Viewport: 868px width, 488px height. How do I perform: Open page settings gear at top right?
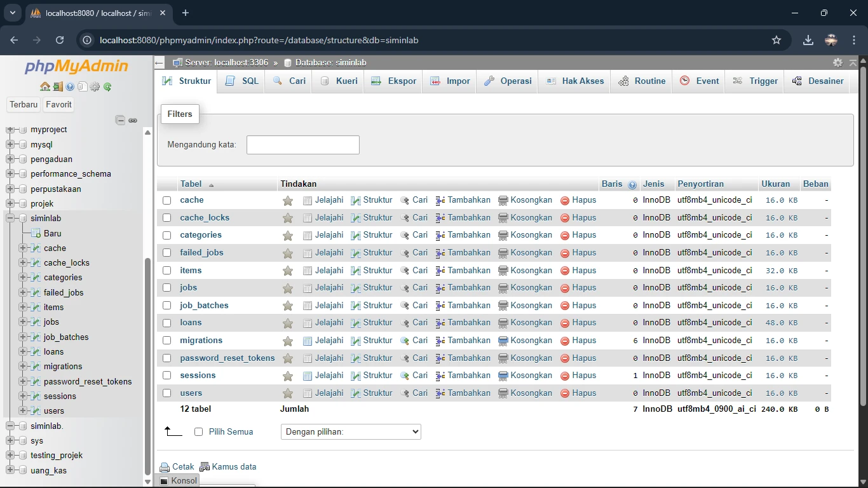[x=837, y=63]
